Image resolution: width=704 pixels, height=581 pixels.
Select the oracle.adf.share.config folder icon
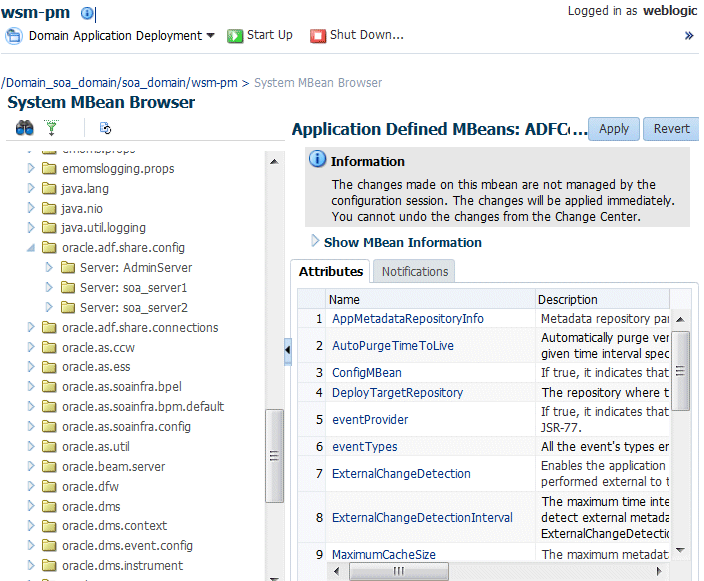49,247
